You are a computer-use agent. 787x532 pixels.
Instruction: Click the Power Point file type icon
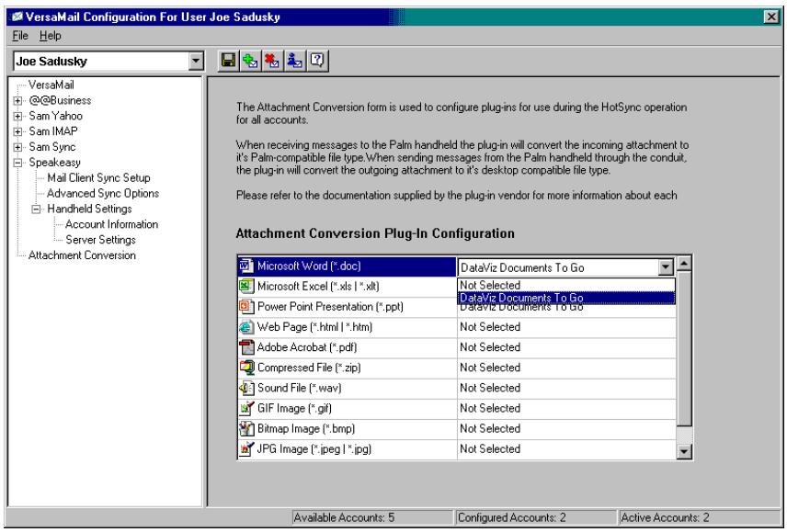tap(246, 306)
